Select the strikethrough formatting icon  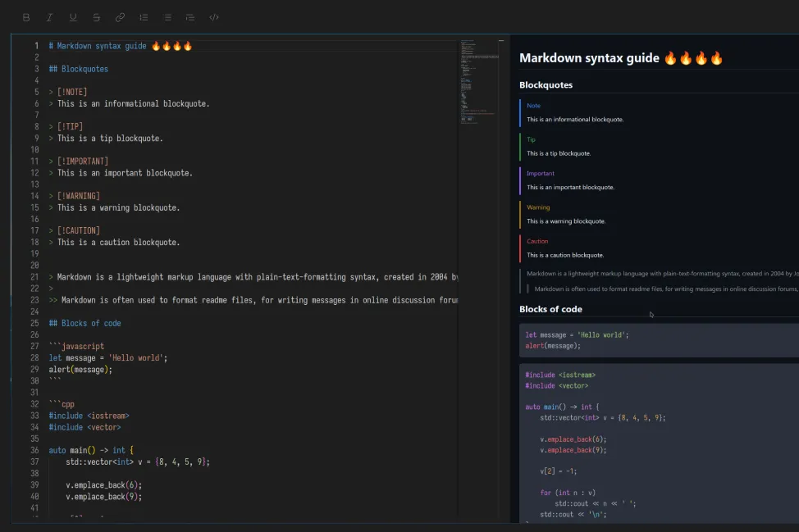pos(96,16)
